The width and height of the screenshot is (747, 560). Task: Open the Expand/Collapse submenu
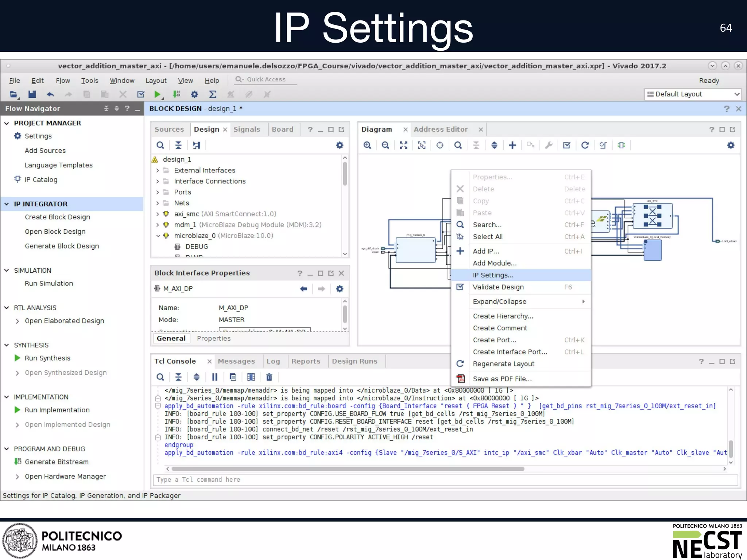pos(521,302)
